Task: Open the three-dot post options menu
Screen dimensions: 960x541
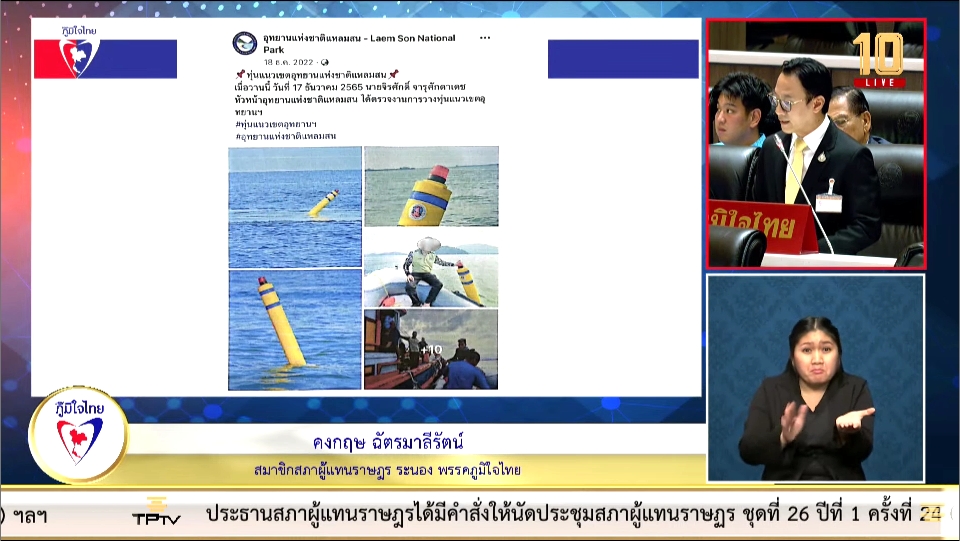Action: coord(485,38)
